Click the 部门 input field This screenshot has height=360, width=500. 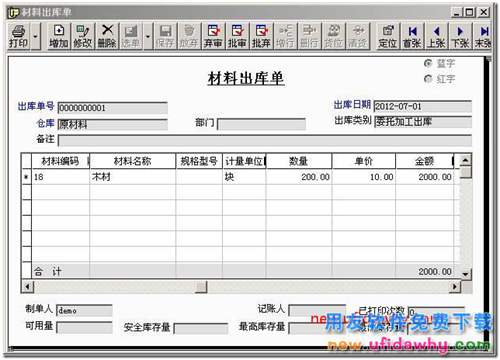(261, 124)
